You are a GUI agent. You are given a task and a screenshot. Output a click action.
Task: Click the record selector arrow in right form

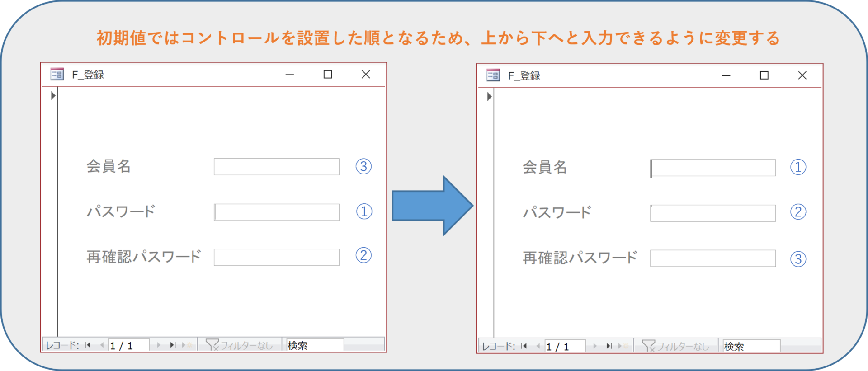489,97
